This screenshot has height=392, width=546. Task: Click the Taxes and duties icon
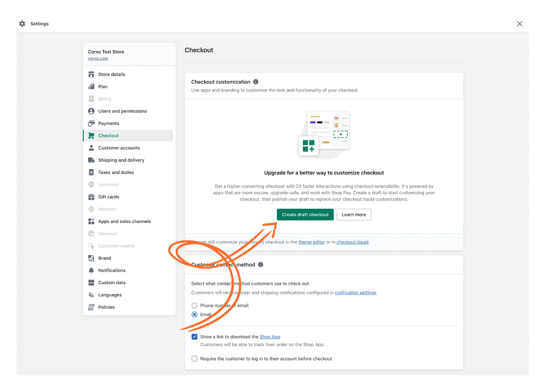coord(91,172)
